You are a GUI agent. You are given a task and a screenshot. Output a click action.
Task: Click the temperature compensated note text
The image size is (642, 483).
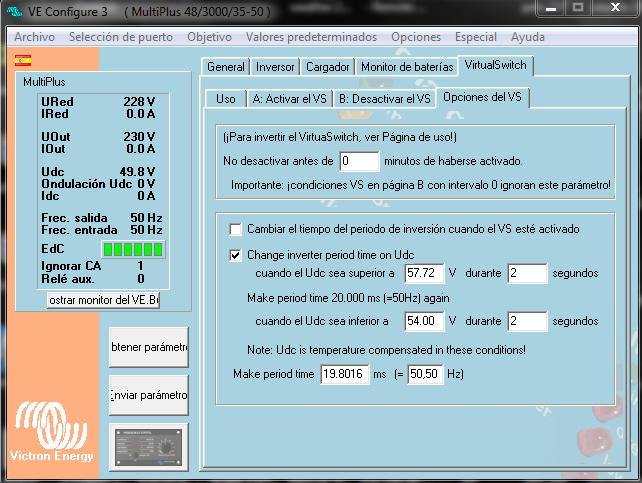(x=387, y=350)
